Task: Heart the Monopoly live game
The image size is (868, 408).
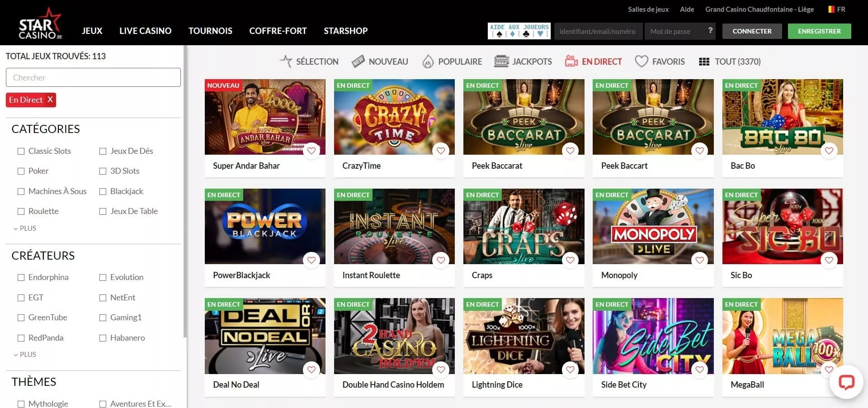Action: point(699,260)
